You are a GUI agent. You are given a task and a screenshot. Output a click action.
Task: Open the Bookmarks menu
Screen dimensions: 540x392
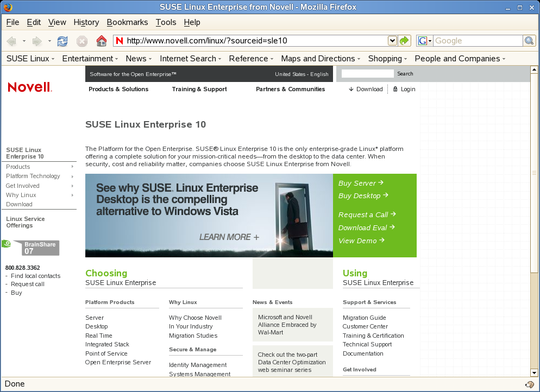click(128, 22)
